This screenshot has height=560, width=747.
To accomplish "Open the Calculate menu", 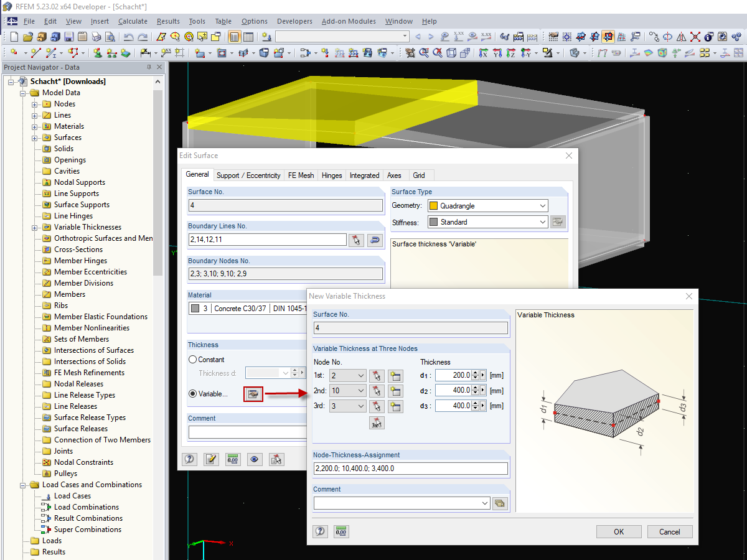I will tap(133, 21).
